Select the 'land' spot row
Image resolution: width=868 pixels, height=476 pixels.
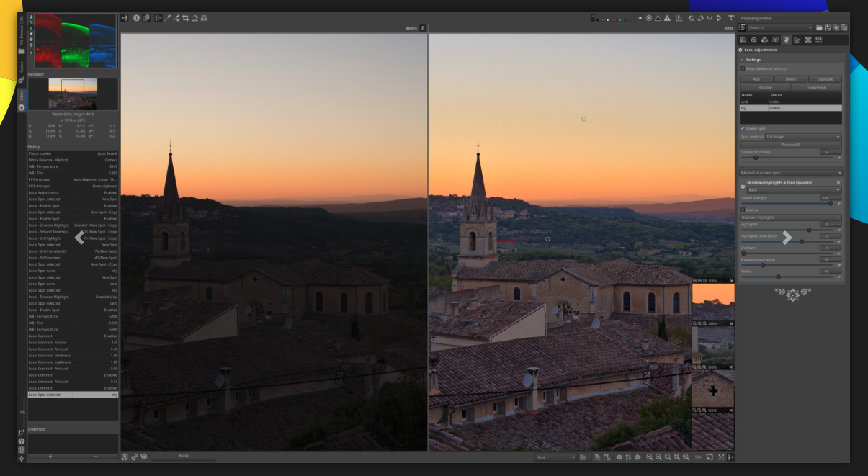pyautogui.click(x=791, y=102)
